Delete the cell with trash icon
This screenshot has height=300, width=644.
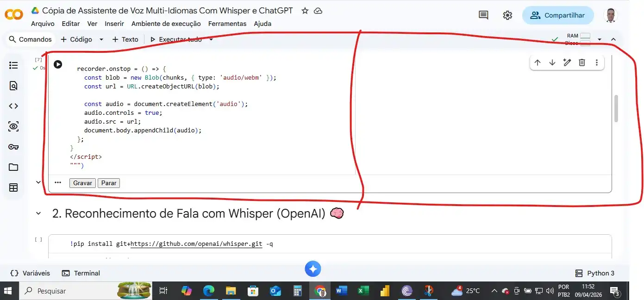(582, 62)
